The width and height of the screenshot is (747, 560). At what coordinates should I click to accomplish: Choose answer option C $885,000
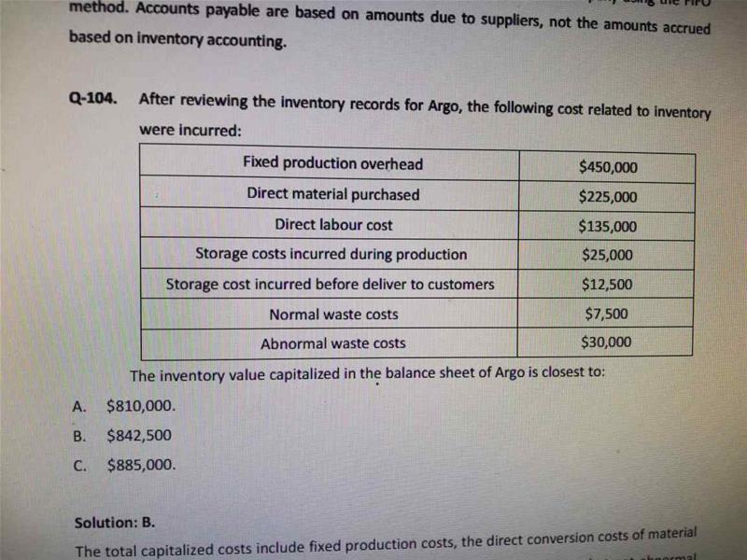tap(140, 464)
